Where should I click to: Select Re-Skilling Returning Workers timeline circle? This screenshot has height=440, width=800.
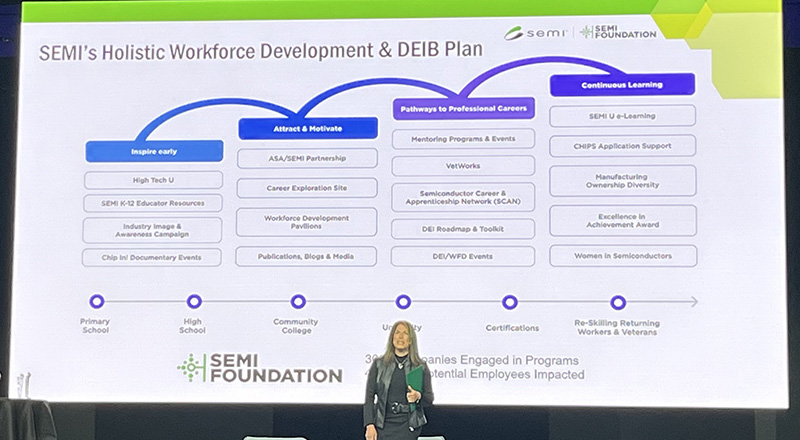click(x=618, y=303)
